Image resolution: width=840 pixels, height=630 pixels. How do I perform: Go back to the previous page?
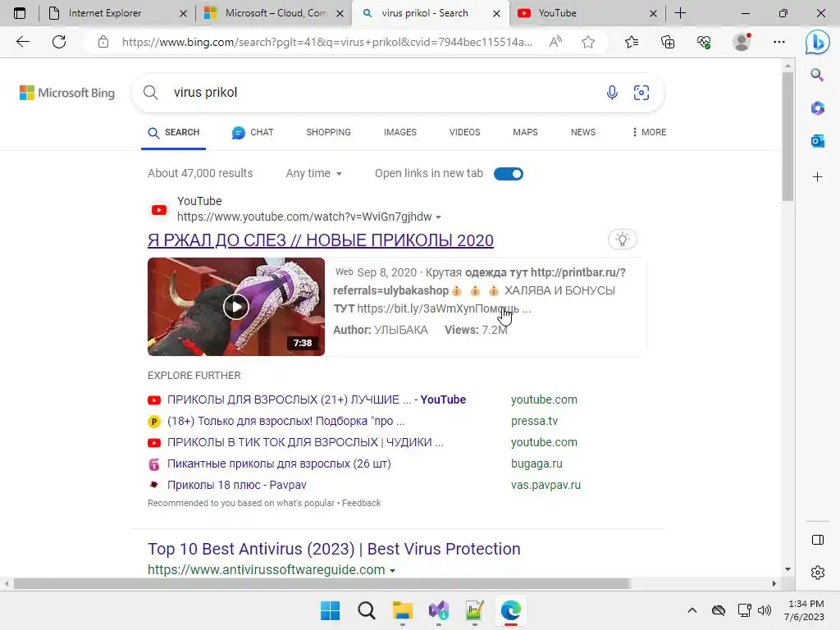click(22, 42)
